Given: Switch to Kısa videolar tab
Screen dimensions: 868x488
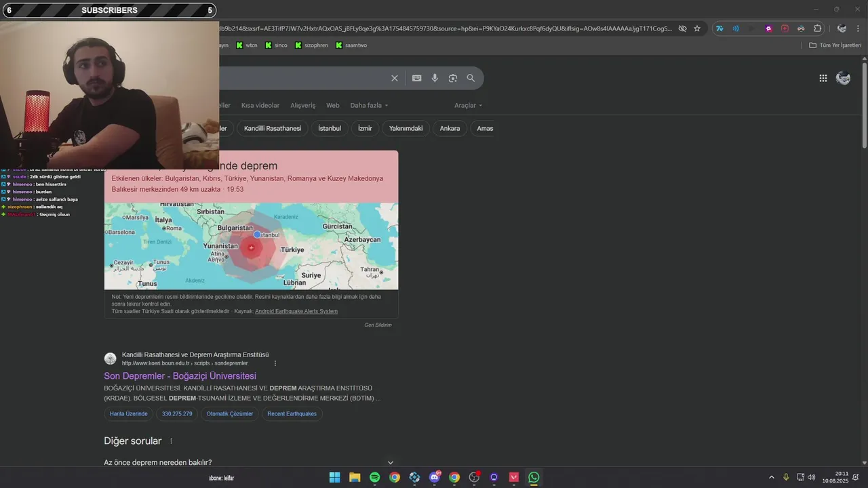Looking at the screenshot, I should coord(260,105).
